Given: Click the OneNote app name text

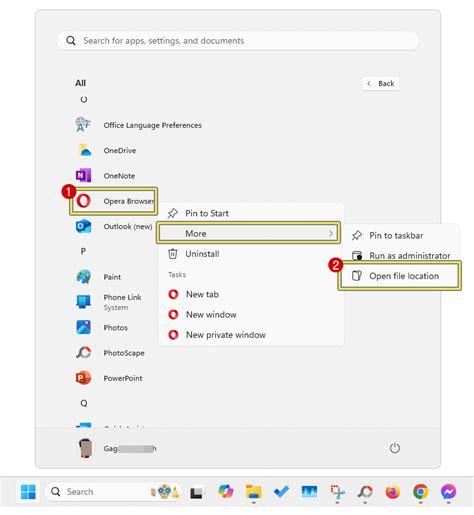Looking at the screenshot, I should 119,176.
